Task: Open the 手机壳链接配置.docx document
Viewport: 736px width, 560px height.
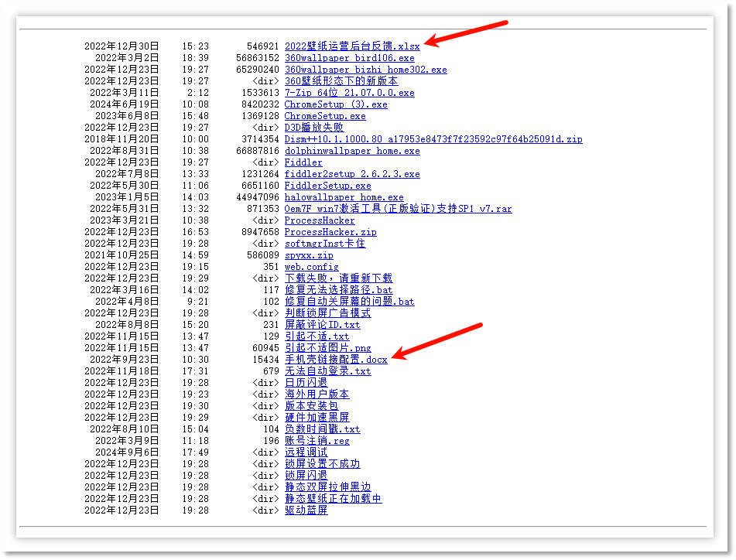Action: click(x=335, y=360)
